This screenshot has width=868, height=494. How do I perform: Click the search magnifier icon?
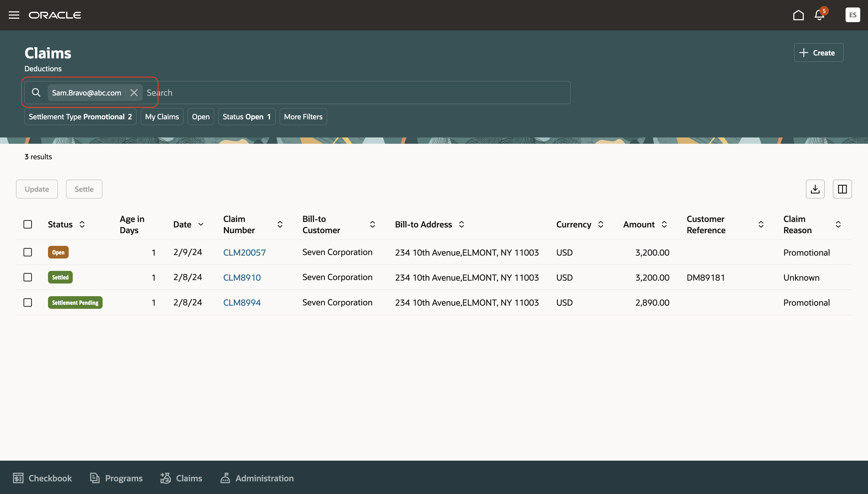point(36,92)
